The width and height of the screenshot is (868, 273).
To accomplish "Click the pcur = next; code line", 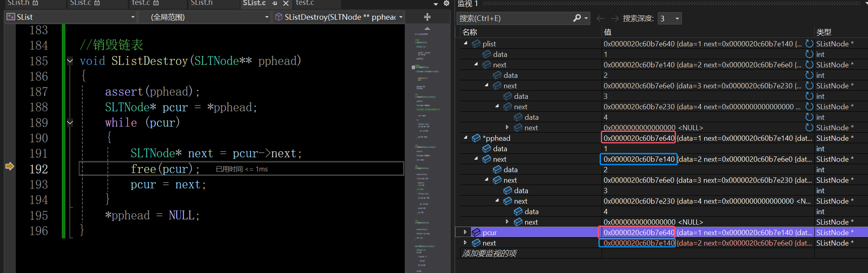I will pyautogui.click(x=168, y=185).
